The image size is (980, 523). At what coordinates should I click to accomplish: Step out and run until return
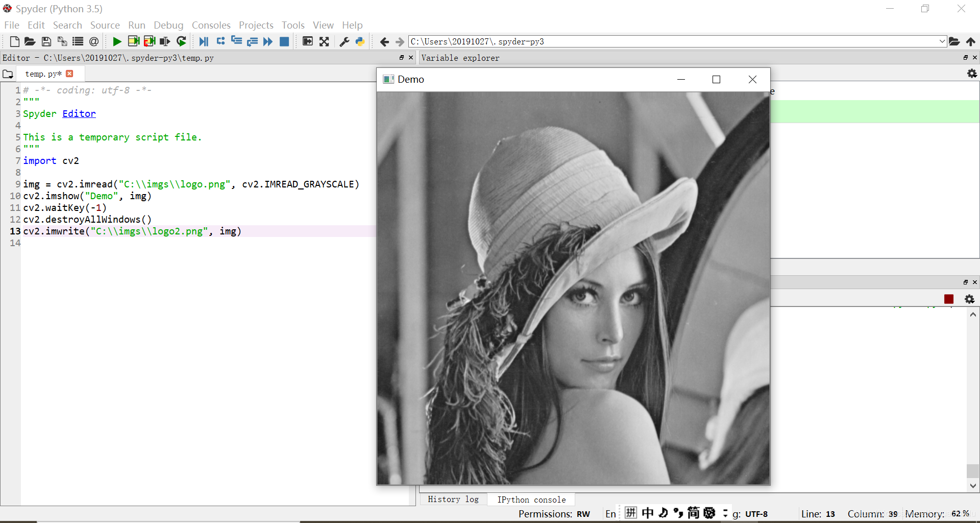coord(252,41)
